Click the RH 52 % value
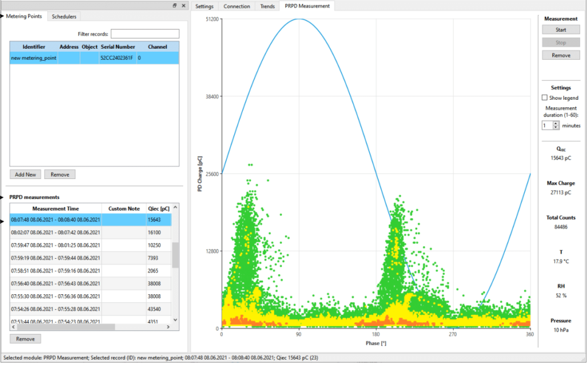Image resolution: width=588 pixels, height=366 pixels. pyautogui.click(x=560, y=295)
